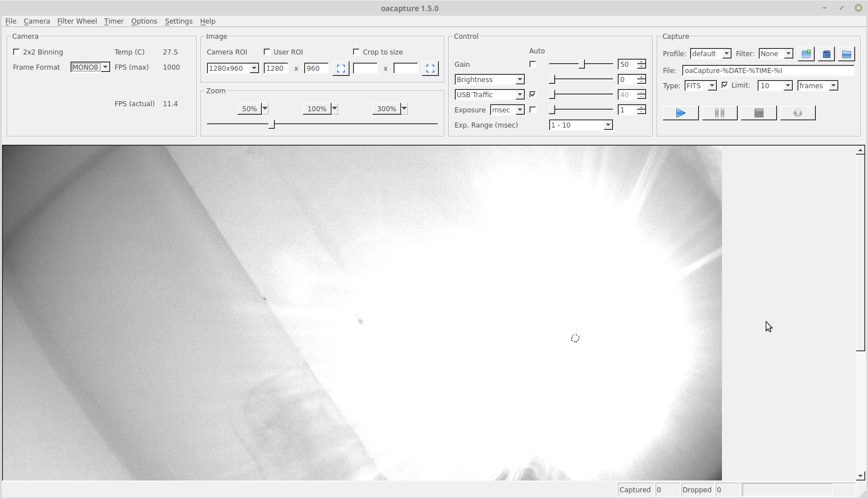This screenshot has width=868, height=499.
Task: Click the camera ROI reset frame icon
Action: 341,69
